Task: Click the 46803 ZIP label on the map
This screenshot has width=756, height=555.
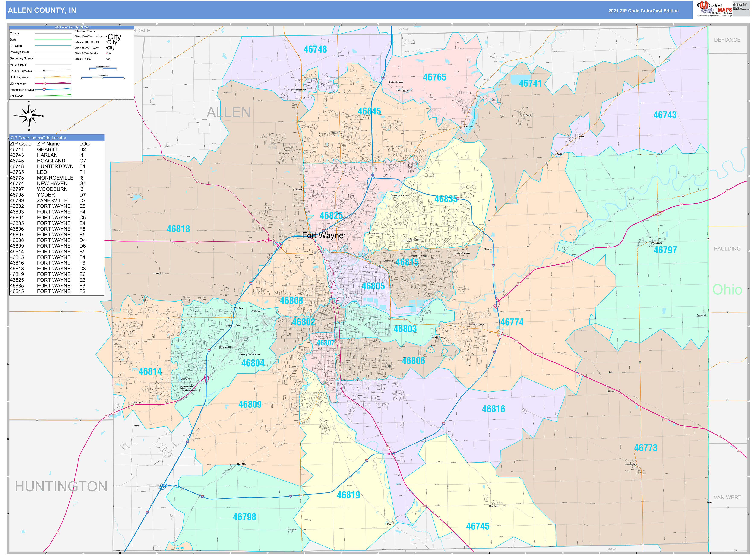Action: (x=405, y=329)
